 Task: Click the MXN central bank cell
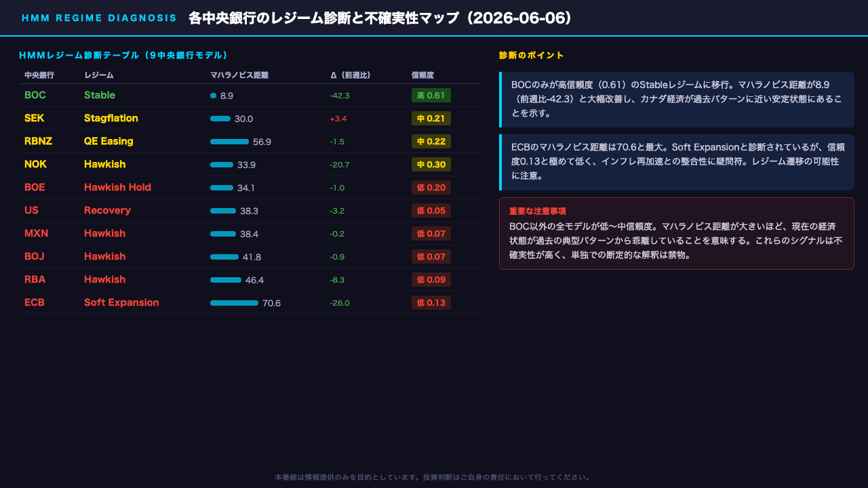tap(36, 234)
